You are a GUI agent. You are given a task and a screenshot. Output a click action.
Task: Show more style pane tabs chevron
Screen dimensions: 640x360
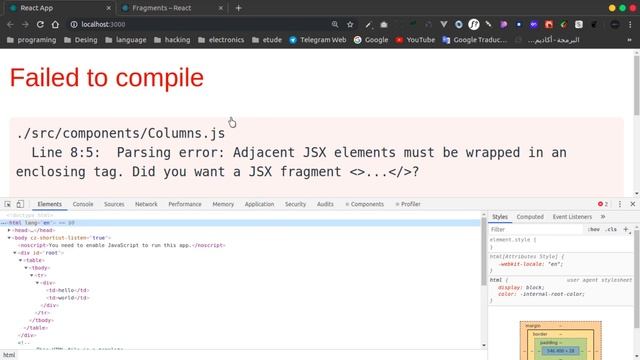[x=603, y=217]
